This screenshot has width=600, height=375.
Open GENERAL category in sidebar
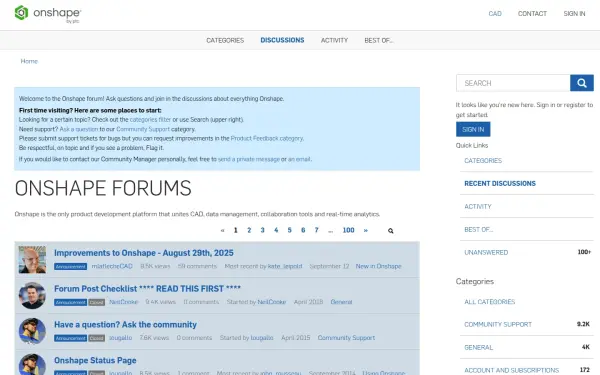click(x=478, y=347)
